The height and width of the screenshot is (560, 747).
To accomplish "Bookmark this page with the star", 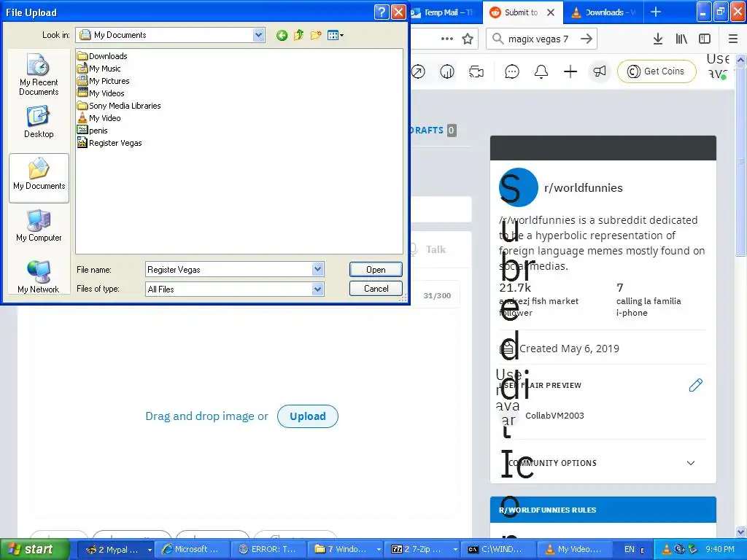I will (x=468, y=39).
